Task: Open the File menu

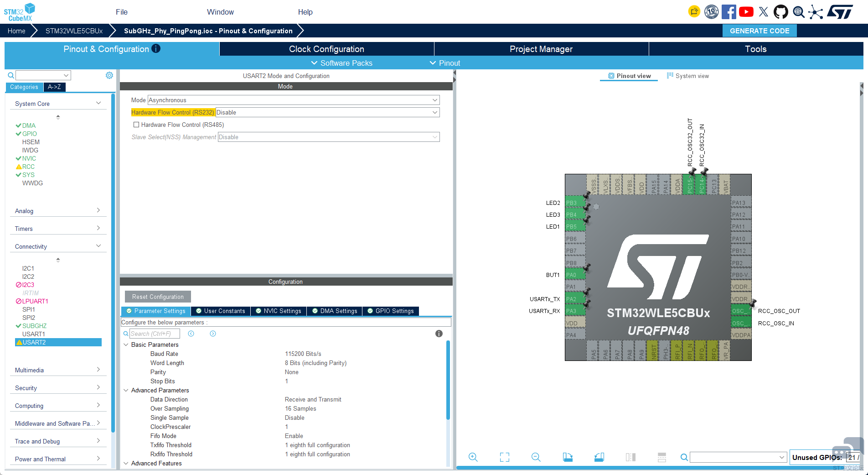Action: tap(122, 12)
